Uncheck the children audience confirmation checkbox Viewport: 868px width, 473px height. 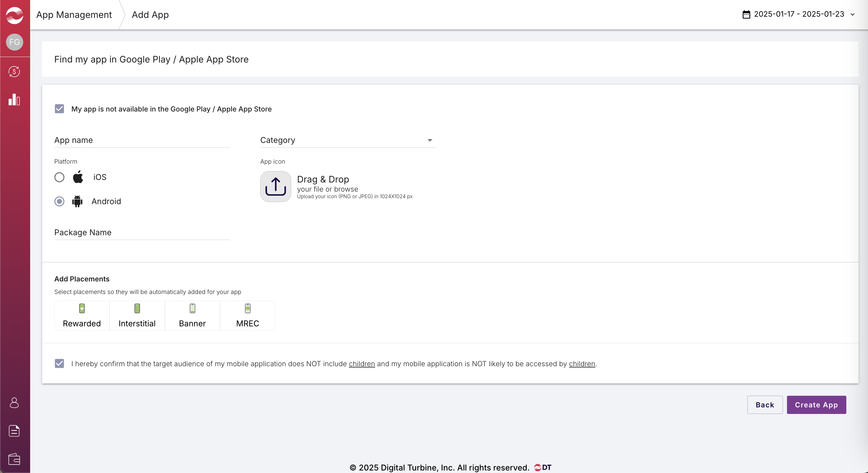click(x=59, y=363)
